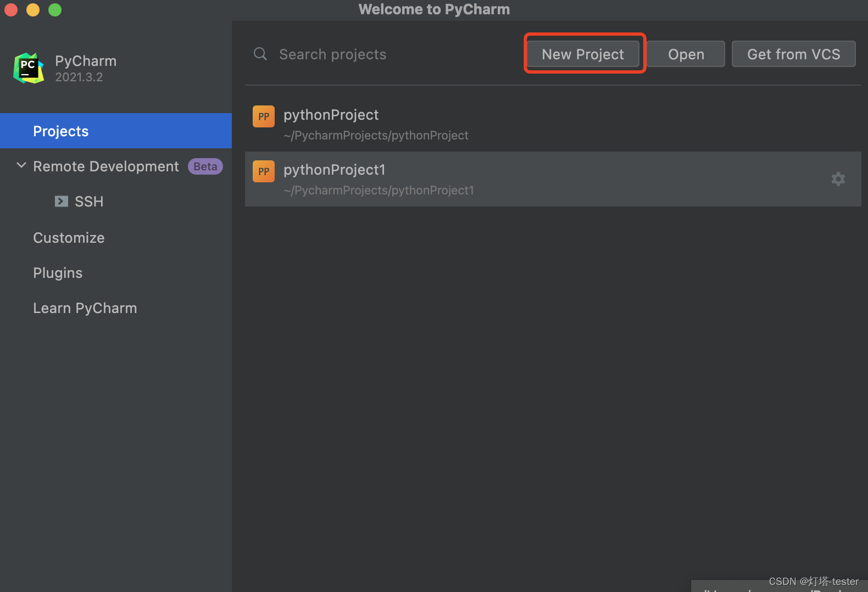
Task: Open Learn PyCharm
Action: pyautogui.click(x=85, y=308)
